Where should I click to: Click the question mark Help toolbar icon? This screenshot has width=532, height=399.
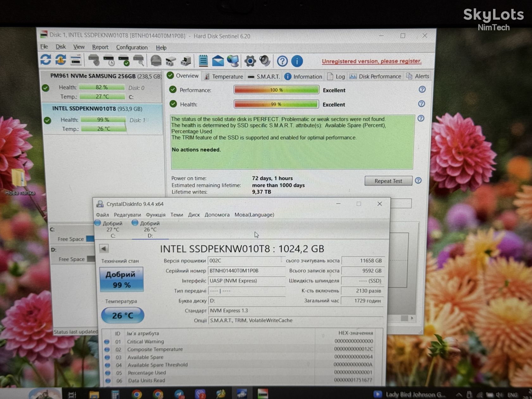click(282, 61)
